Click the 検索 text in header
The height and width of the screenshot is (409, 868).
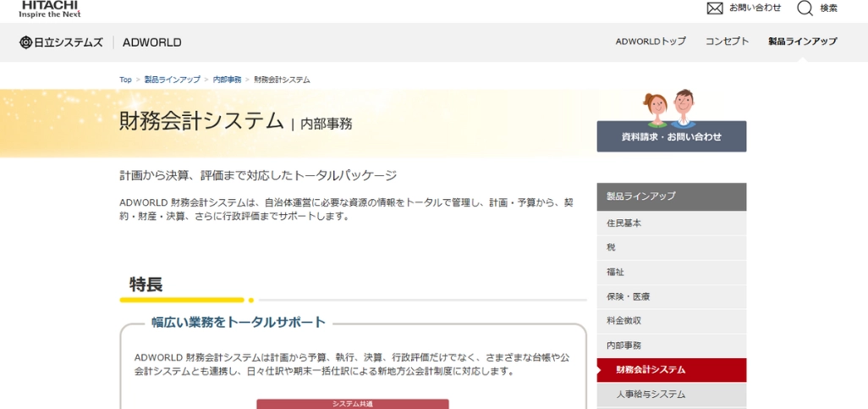coord(829,8)
